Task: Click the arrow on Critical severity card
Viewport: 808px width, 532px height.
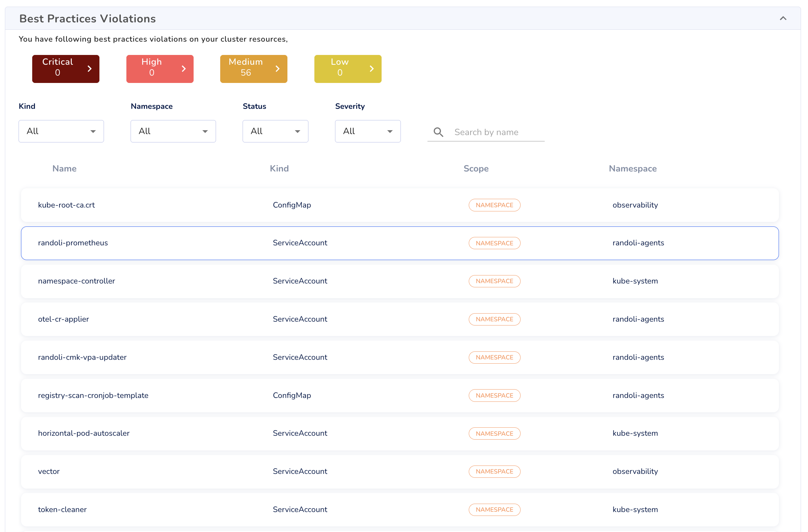Action: 90,69
